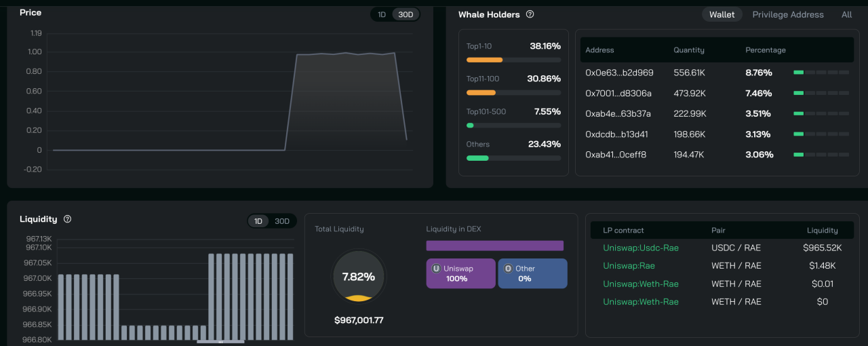Screen dimensions: 868x346
Task: Switch Price chart to 1D
Action: (x=382, y=14)
